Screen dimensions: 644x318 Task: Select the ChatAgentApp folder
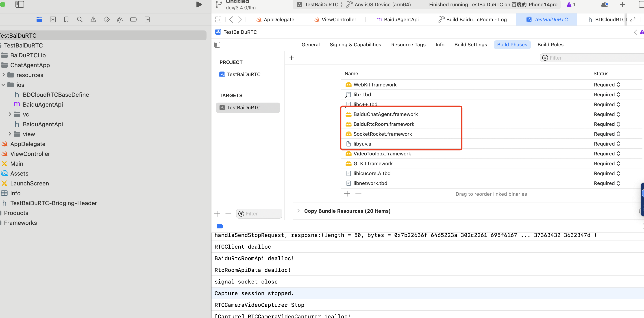coord(26,65)
